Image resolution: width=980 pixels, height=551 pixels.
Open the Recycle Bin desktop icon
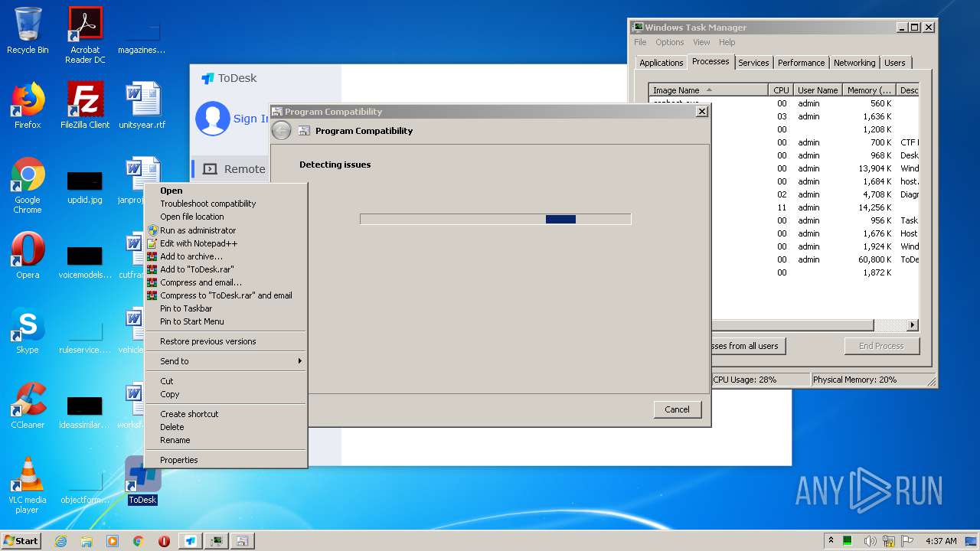coord(28,31)
